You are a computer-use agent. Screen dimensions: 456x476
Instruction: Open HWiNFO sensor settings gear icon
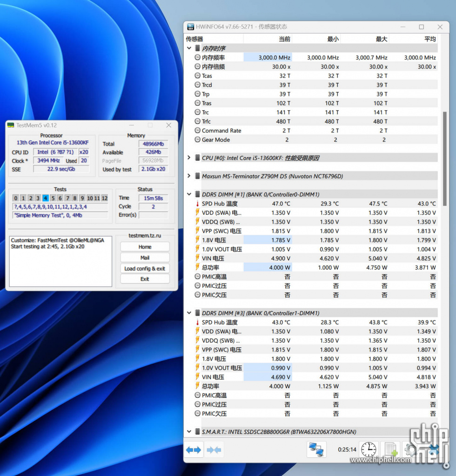411,450
